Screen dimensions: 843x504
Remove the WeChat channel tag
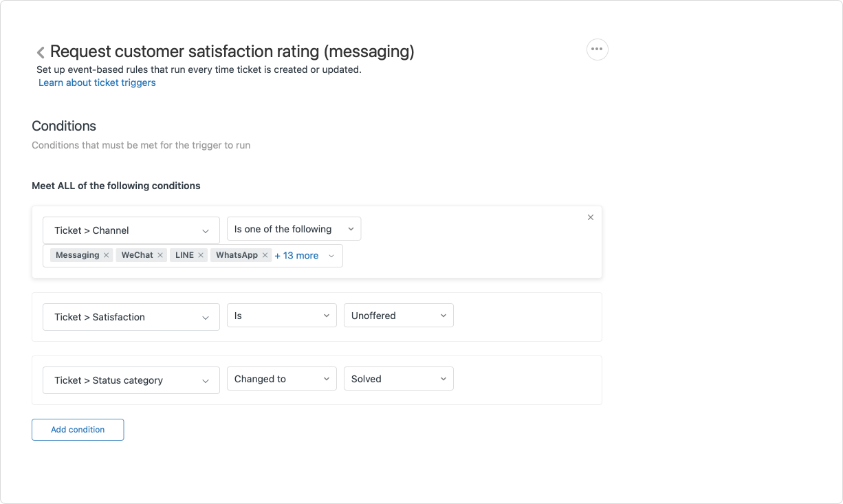(160, 255)
